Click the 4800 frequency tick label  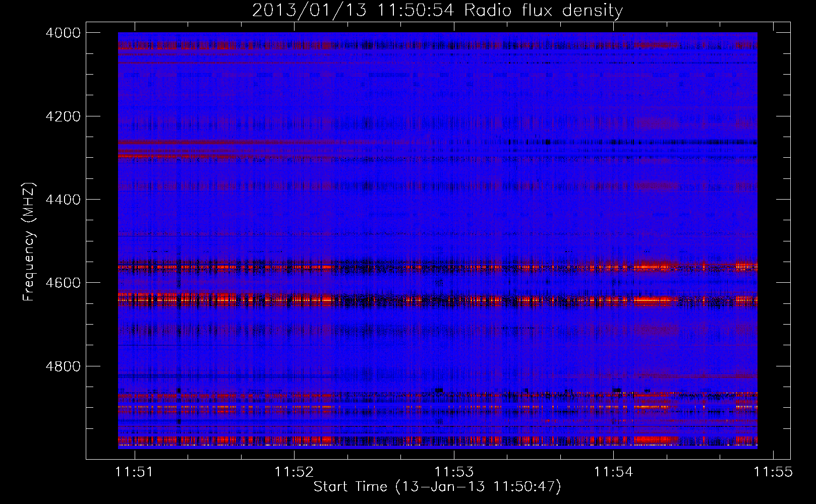63,366
